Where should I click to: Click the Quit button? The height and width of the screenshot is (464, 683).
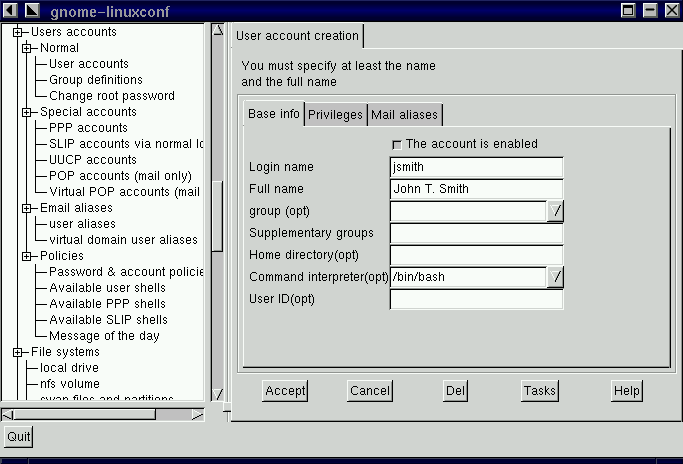click(x=18, y=437)
